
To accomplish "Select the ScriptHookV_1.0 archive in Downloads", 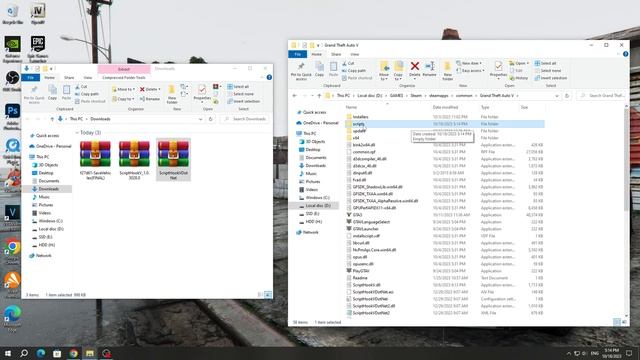I will coord(134,159).
